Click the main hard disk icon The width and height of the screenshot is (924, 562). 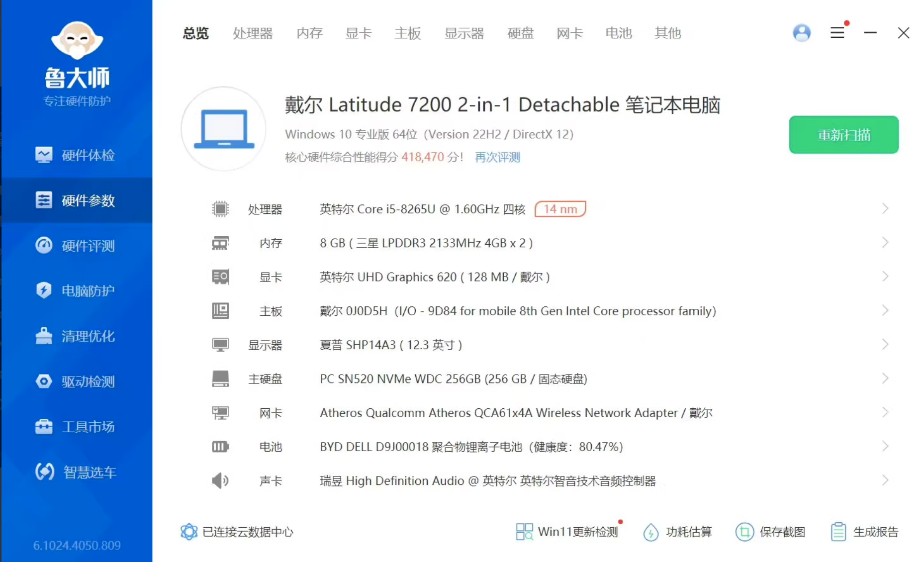[x=220, y=378]
